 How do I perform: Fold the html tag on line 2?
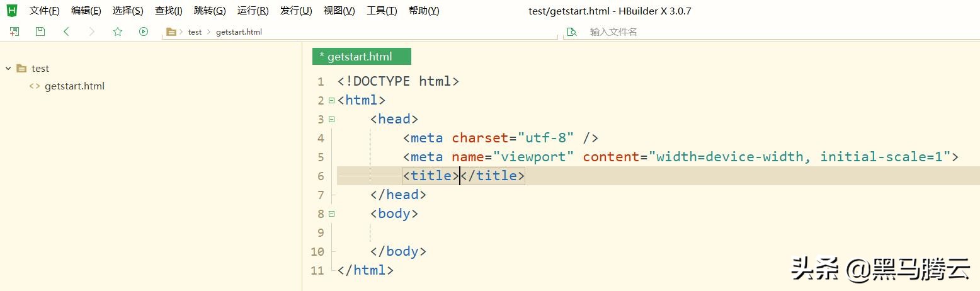tap(331, 100)
